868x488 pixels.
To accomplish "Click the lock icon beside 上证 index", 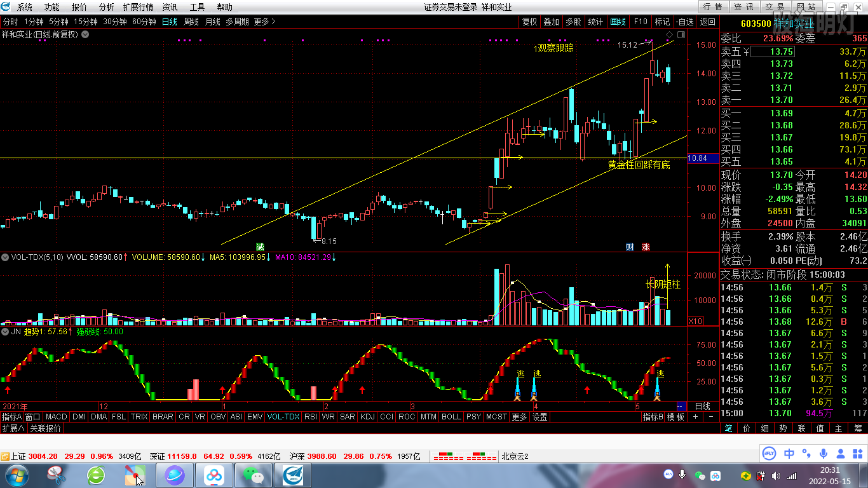I will tap(5, 456).
